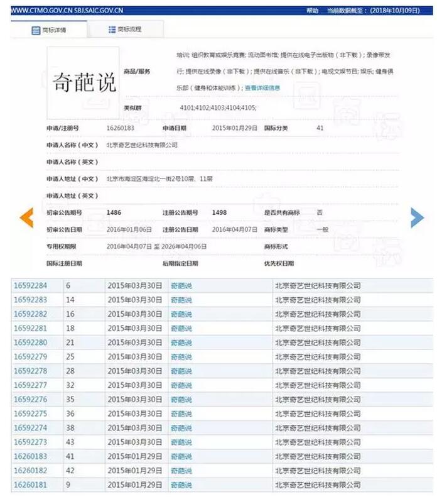Click 奇葩说 link in class 41 row

coord(181,456)
